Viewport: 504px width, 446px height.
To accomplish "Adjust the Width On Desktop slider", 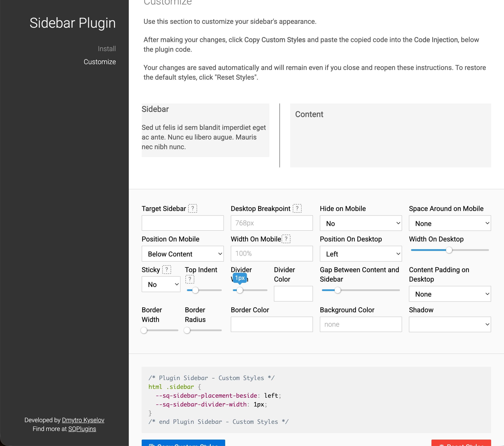I will click(450, 250).
